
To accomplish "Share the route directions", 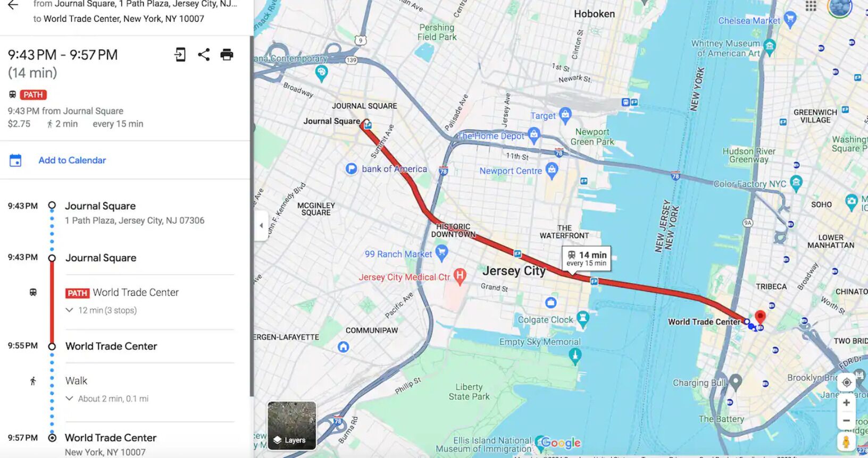I will click(x=204, y=54).
